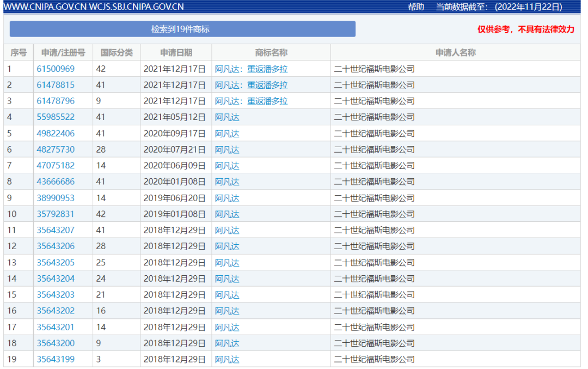
Task: Open registration number 35792831
Action: (x=56, y=214)
